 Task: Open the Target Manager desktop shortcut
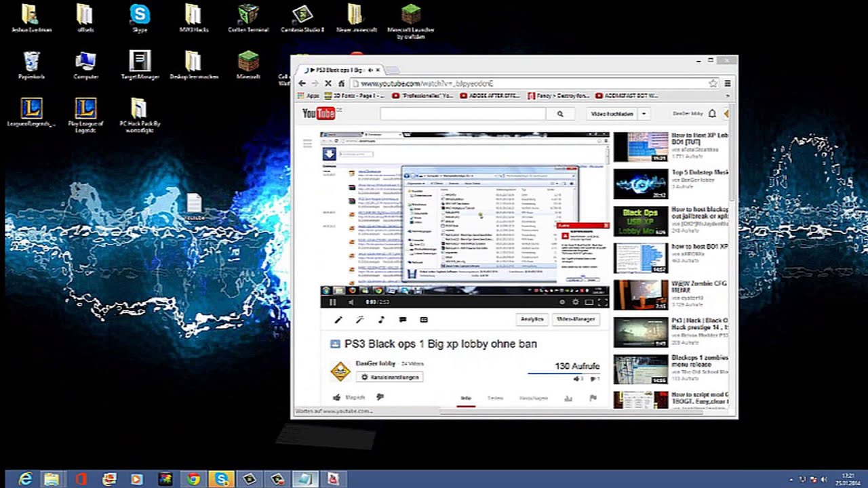click(x=140, y=66)
